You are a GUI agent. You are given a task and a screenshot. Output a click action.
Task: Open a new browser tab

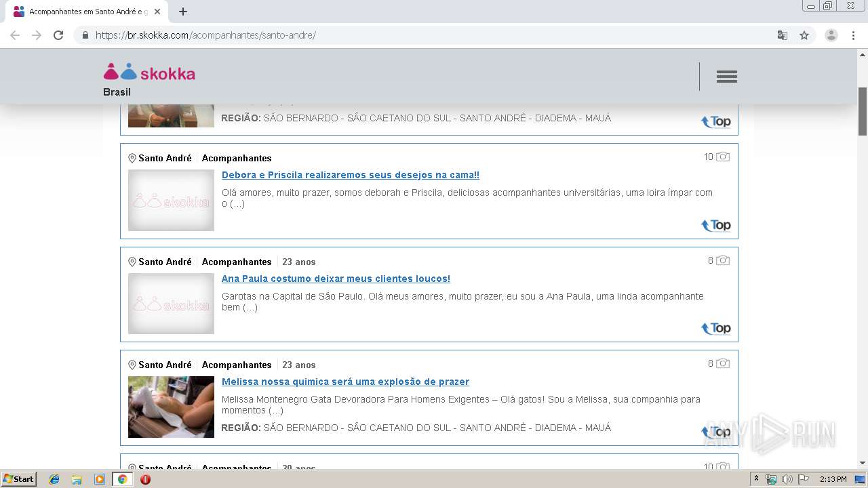[x=183, y=12]
